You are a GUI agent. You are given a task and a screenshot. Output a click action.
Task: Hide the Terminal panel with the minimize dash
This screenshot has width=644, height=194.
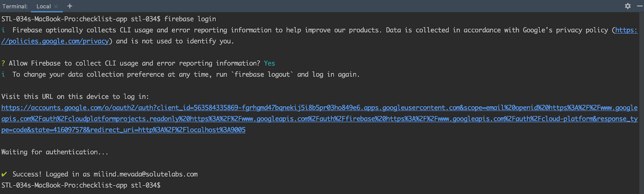[x=640, y=6]
